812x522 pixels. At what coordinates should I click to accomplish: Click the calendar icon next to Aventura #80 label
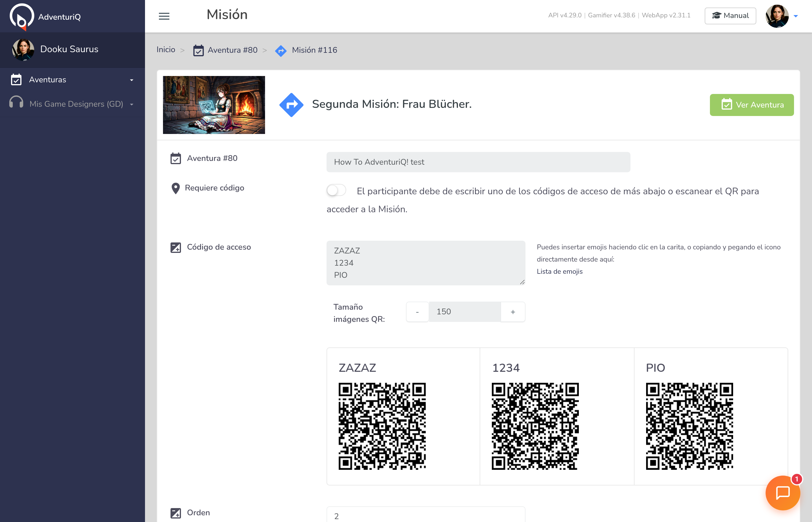point(175,158)
